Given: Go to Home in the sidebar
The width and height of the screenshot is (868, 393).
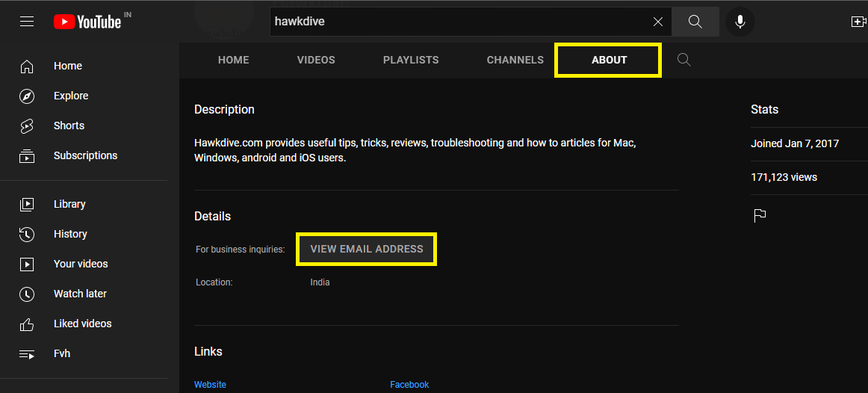Looking at the screenshot, I should coord(67,66).
